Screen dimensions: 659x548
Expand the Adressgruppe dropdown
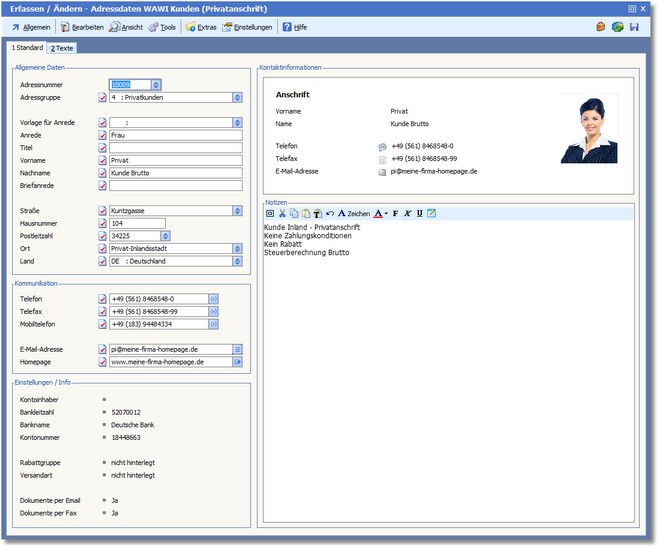pyautogui.click(x=238, y=98)
